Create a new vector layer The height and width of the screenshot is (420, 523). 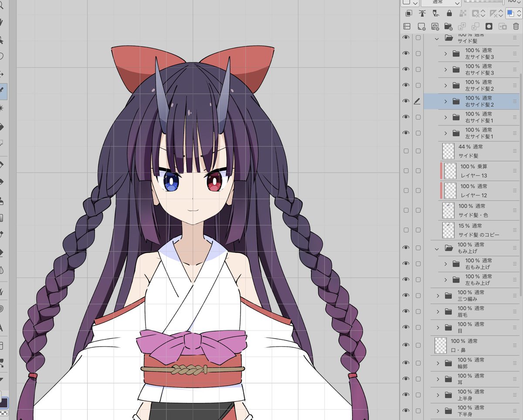[435, 27]
